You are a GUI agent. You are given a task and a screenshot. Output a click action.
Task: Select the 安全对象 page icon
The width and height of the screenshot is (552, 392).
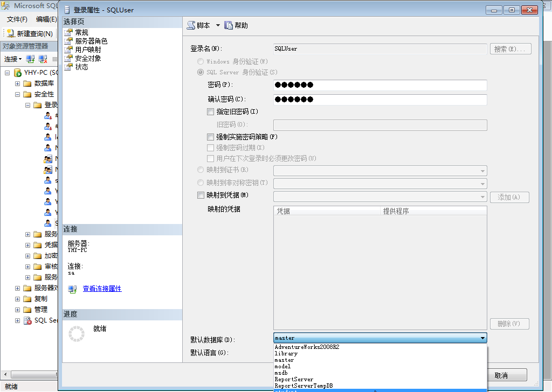[x=68, y=58]
